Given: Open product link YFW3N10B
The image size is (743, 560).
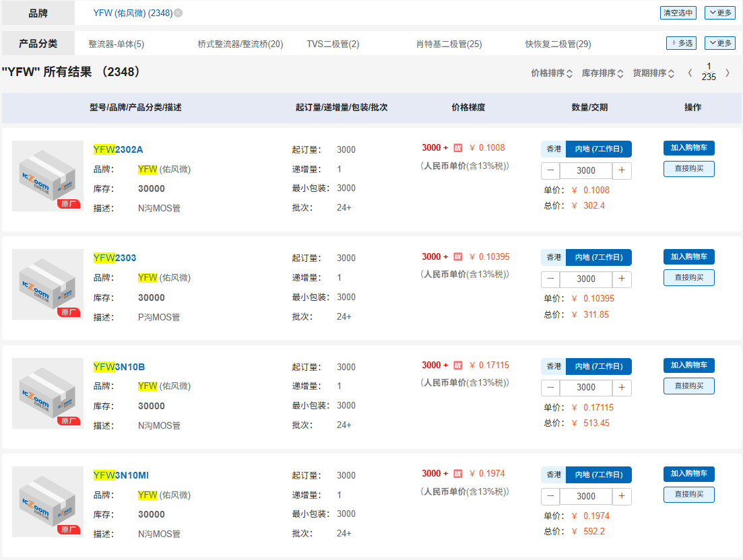Looking at the screenshot, I should tap(119, 367).
